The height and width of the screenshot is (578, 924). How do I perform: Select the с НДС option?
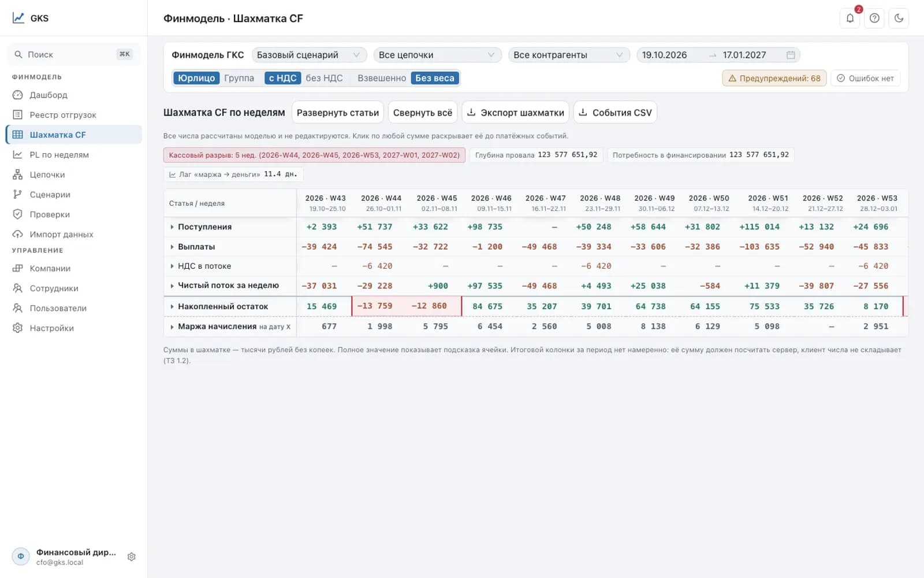[x=283, y=78]
